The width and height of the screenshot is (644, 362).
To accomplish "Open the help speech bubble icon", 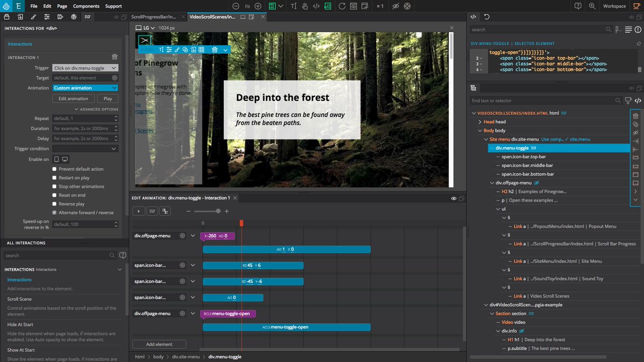I will click(578, 6).
